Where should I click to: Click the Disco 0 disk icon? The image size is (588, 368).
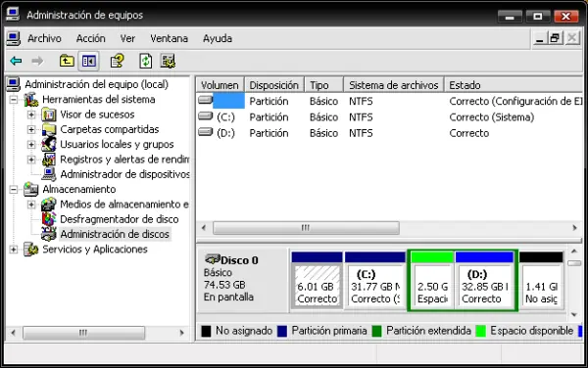coord(213,259)
